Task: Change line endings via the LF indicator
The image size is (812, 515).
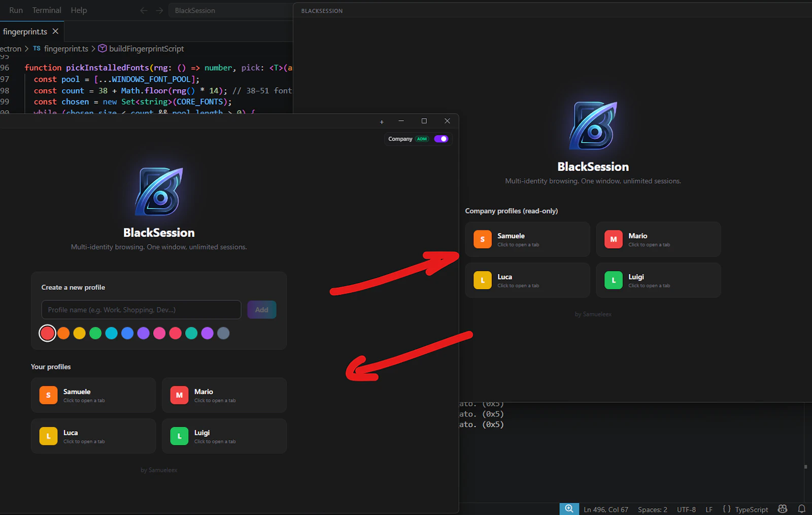Action: coord(709,509)
